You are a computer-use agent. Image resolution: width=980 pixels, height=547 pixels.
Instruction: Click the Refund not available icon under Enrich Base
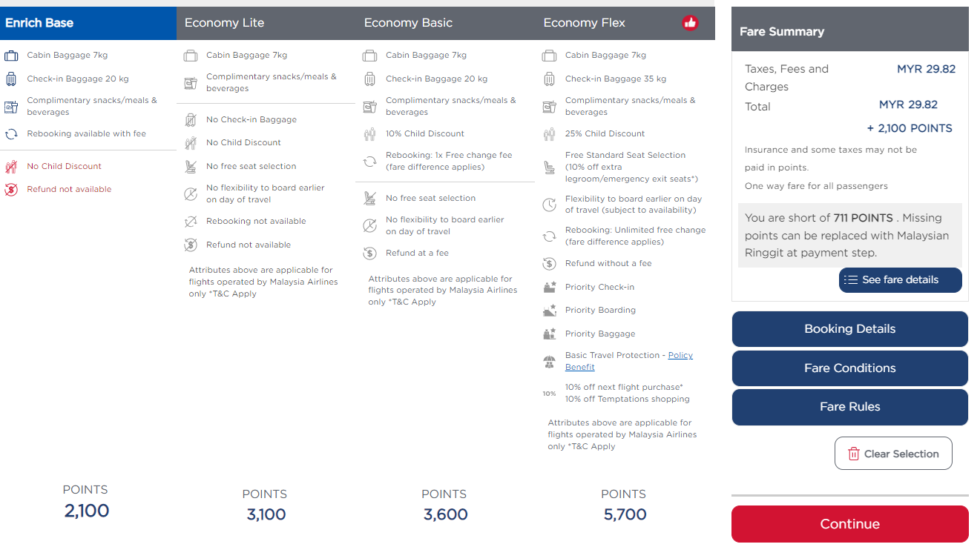tap(11, 189)
